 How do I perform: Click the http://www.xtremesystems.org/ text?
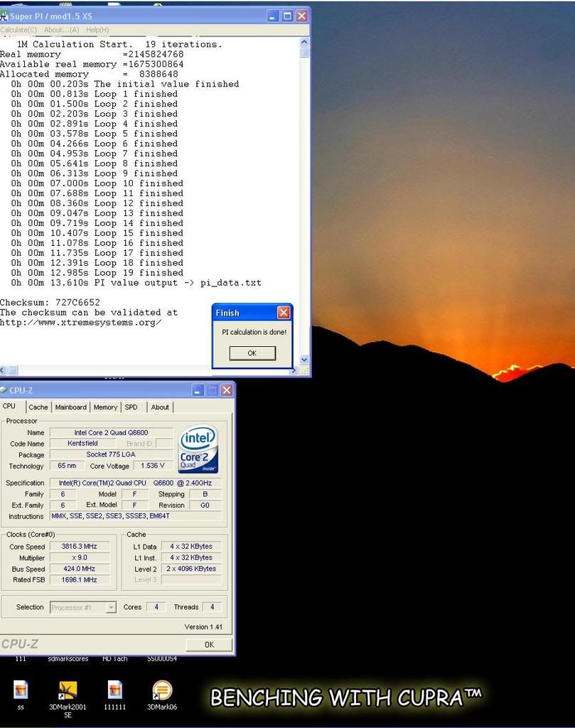click(81, 322)
